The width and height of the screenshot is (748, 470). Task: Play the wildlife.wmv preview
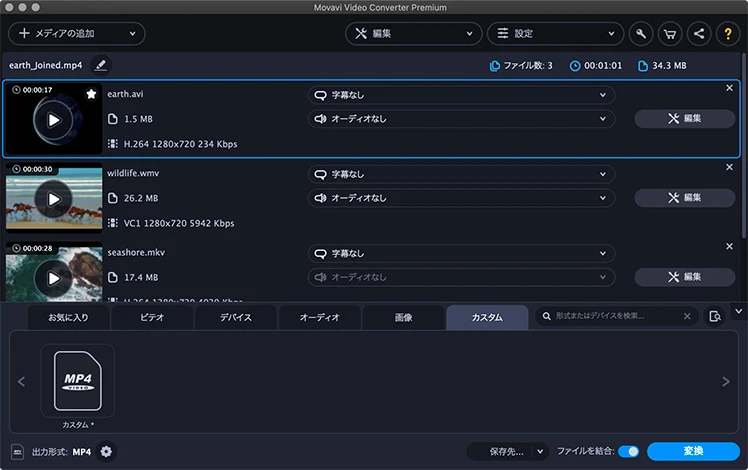coord(53,199)
